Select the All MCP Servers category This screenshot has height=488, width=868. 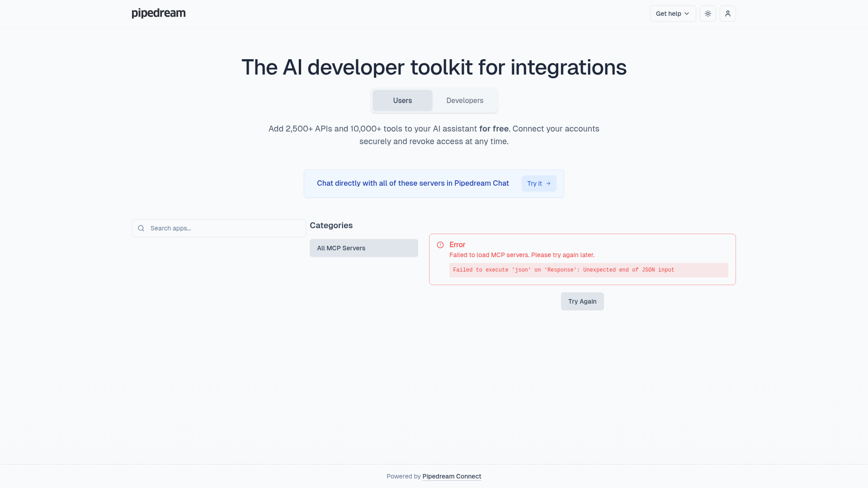[363, 248]
